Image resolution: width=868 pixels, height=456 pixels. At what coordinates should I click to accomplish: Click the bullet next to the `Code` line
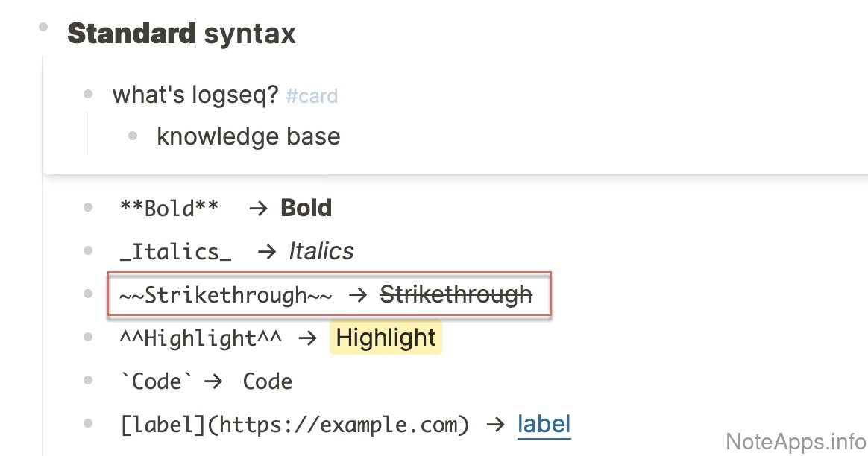88,381
